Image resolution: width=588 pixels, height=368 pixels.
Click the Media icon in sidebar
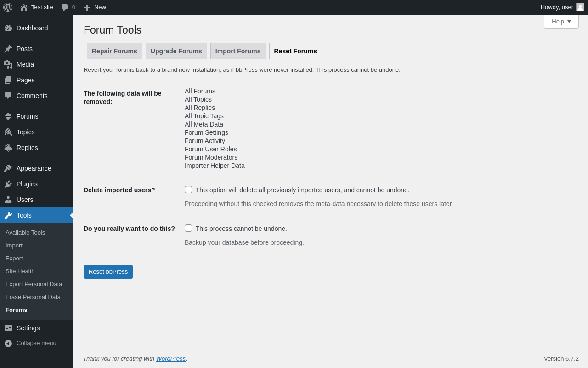point(8,64)
